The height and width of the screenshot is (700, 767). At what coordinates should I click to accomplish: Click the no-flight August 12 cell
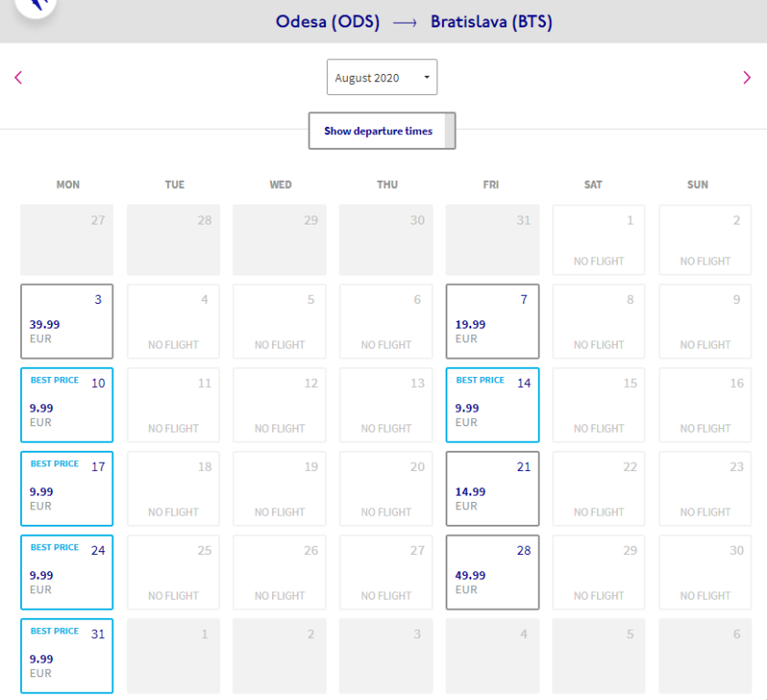(279, 405)
